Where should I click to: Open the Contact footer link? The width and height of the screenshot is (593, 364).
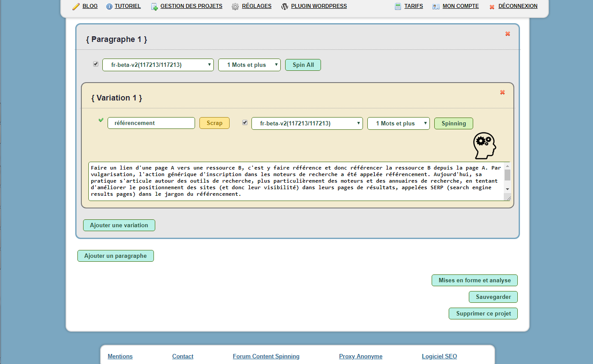(x=183, y=356)
